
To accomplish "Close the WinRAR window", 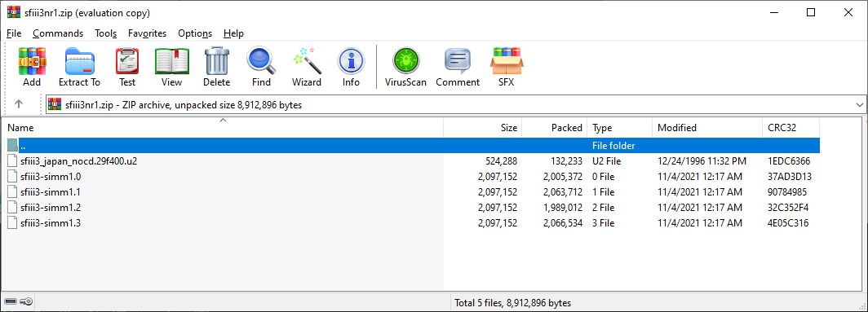I will [848, 13].
